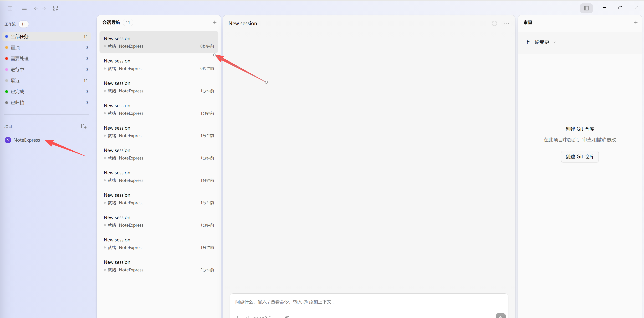Minimize the application window

(x=605, y=8)
